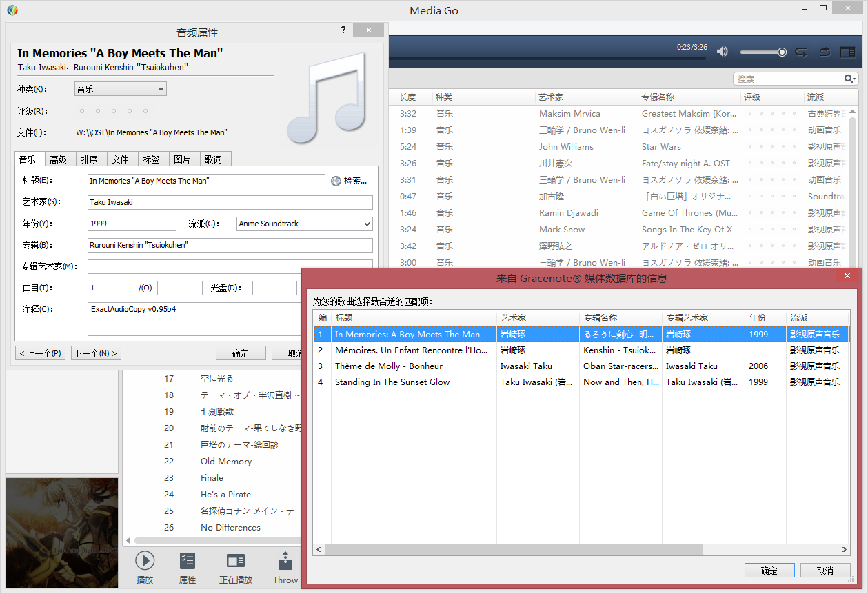Click the Gracenote 检索 lookup icon beside title

tap(336, 181)
